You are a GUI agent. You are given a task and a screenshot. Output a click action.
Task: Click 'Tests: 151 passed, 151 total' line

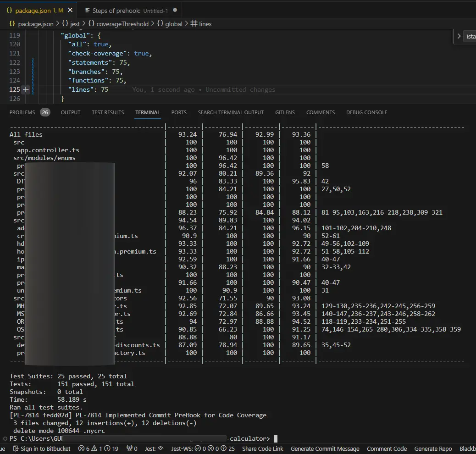(x=72, y=384)
